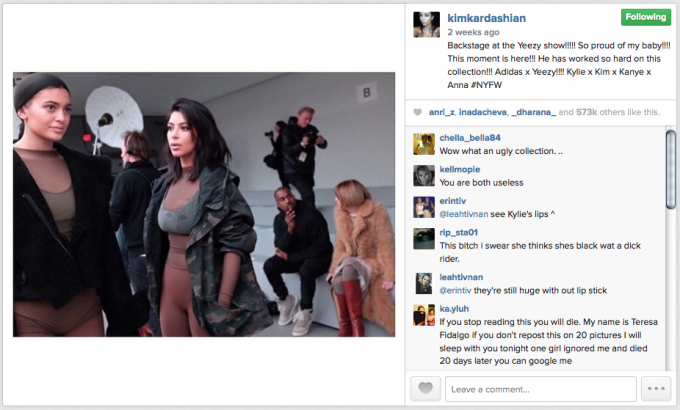680x410 pixels.
Task: Click the Leave a comment field
Action: point(541,389)
